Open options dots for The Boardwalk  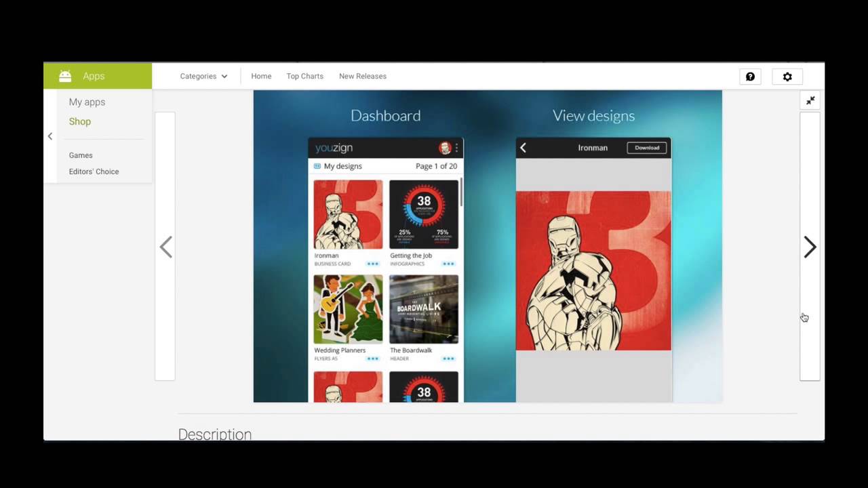[448, 359]
